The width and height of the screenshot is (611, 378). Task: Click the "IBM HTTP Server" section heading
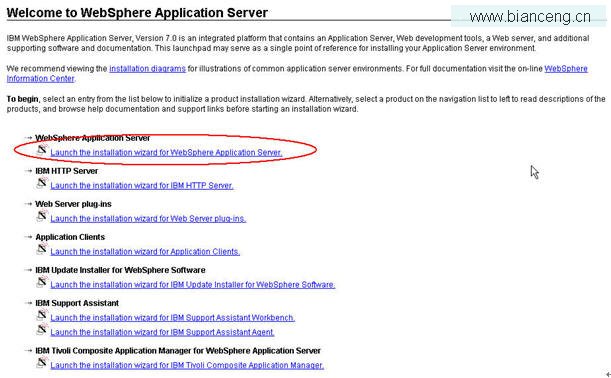click(x=67, y=171)
